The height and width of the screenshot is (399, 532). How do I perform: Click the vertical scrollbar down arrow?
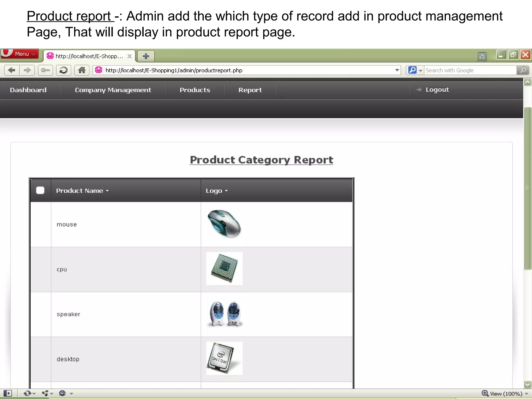coord(528,384)
